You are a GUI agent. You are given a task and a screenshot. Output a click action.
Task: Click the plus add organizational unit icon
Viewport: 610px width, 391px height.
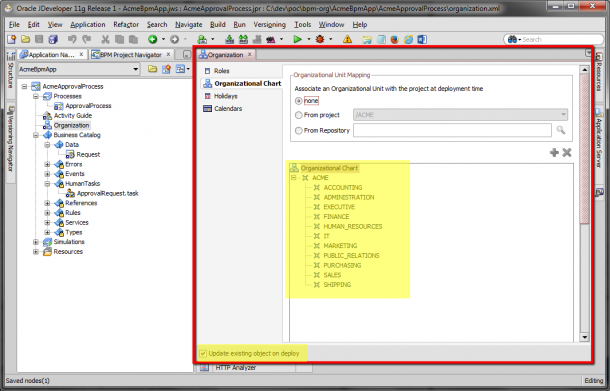(x=554, y=153)
